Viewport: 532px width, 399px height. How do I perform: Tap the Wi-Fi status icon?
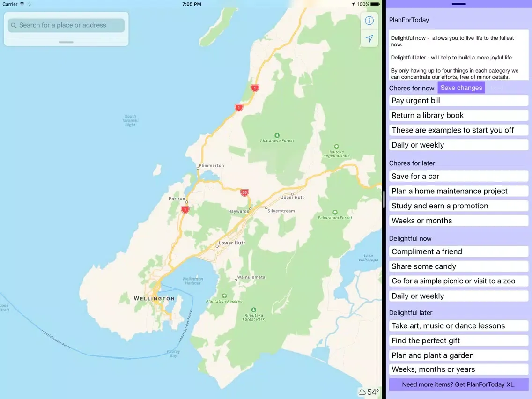click(x=22, y=4)
